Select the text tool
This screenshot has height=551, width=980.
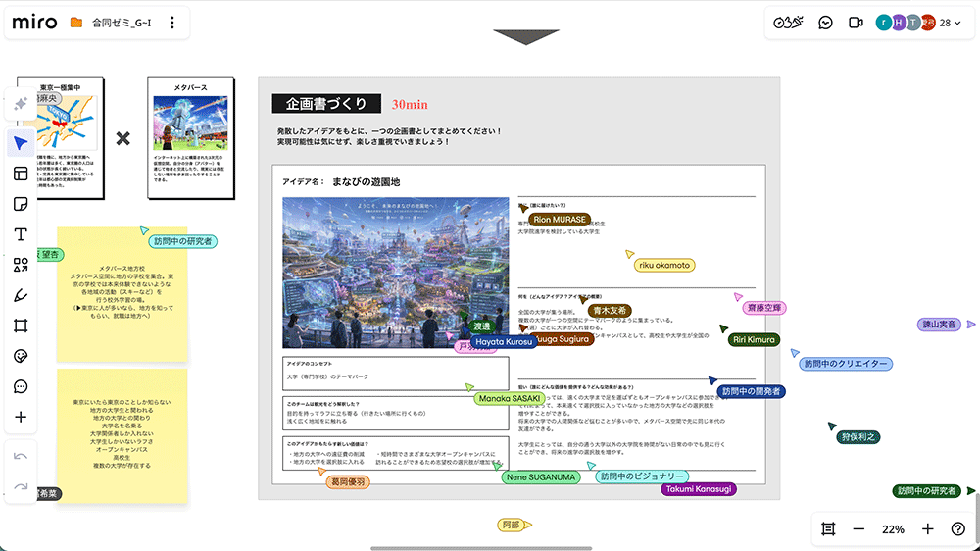pyautogui.click(x=21, y=234)
